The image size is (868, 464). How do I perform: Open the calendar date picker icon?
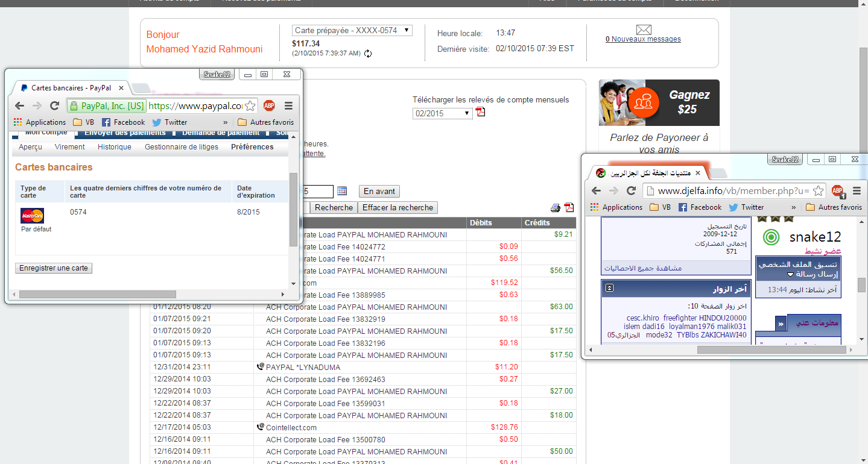pyautogui.click(x=342, y=191)
